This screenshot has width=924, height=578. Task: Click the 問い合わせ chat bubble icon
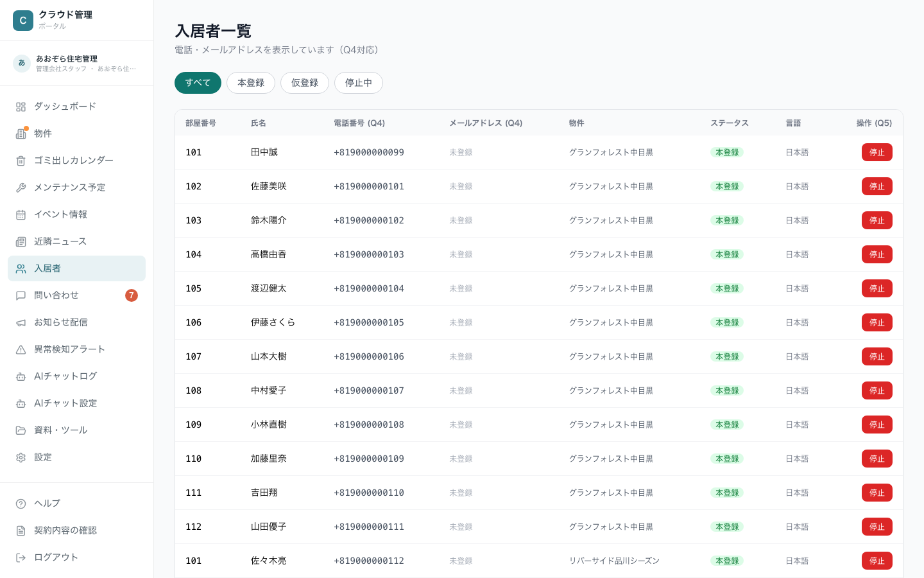(x=21, y=295)
